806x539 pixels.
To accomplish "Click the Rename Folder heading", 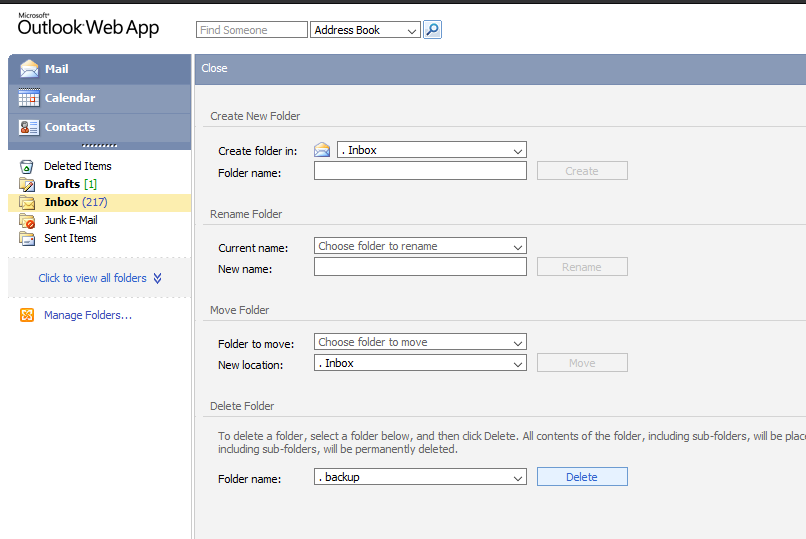I will click(x=246, y=214).
